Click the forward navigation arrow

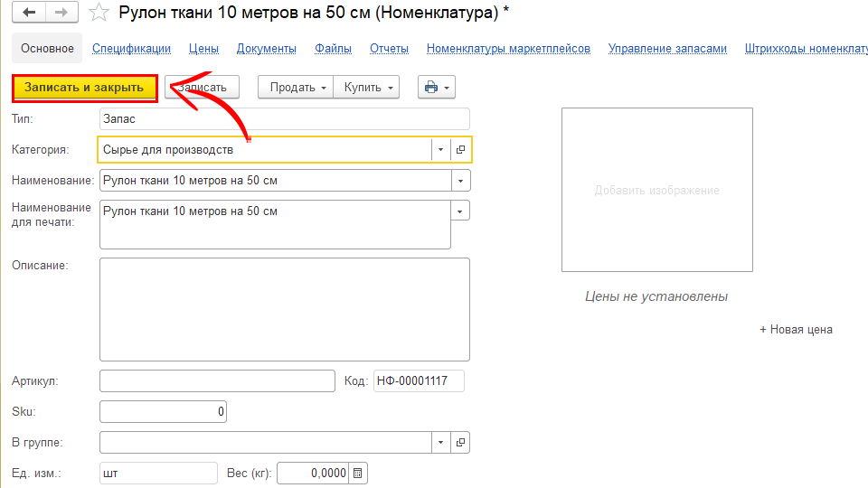61,12
